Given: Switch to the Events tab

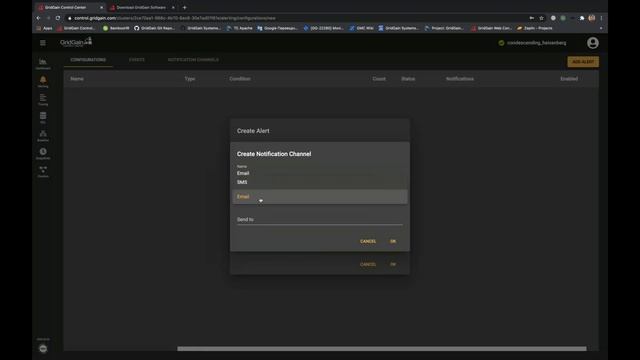Looking at the screenshot, I should (x=137, y=60).
